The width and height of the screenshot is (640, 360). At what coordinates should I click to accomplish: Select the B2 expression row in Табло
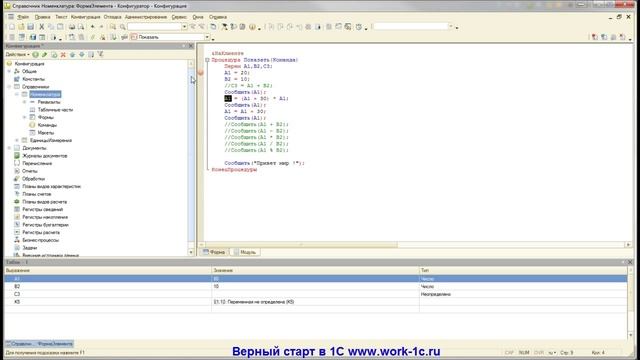click(316, 287)
